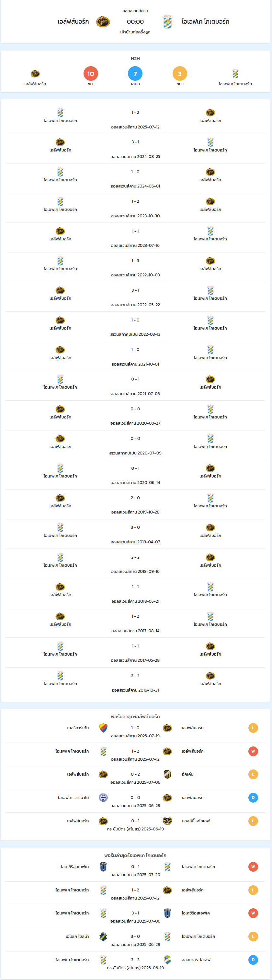272x980 pixels.
Task: Open the 2016-10-31 2-2 match result
Action: [x=135, y=682]
